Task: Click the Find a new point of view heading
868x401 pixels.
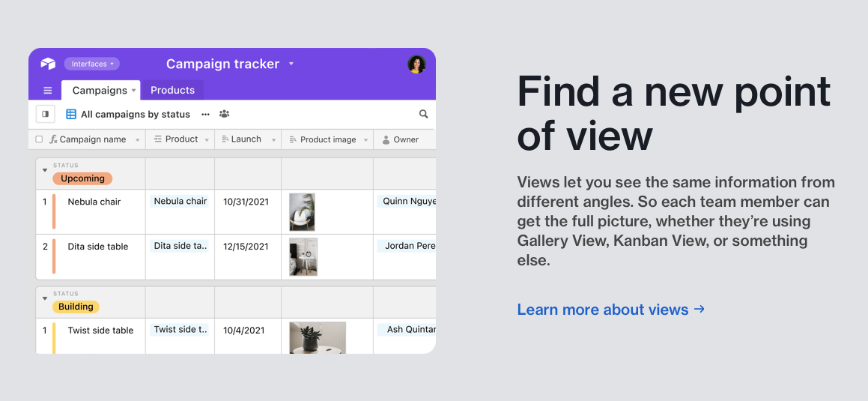Action: pos(674,113)
